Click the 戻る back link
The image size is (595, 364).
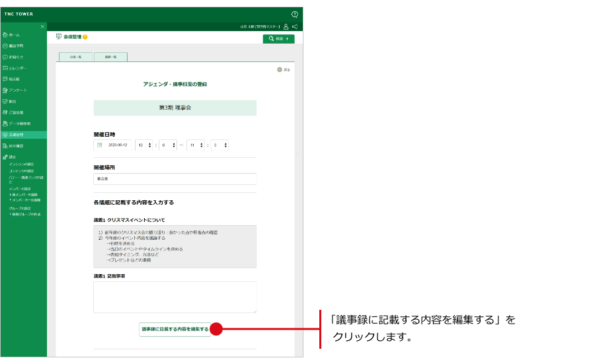[284, 70]
